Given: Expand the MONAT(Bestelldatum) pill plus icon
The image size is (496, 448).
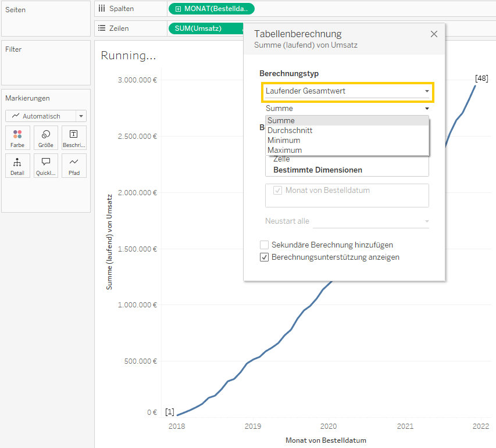Looking at the screenshot, I should tap(177, 9).
